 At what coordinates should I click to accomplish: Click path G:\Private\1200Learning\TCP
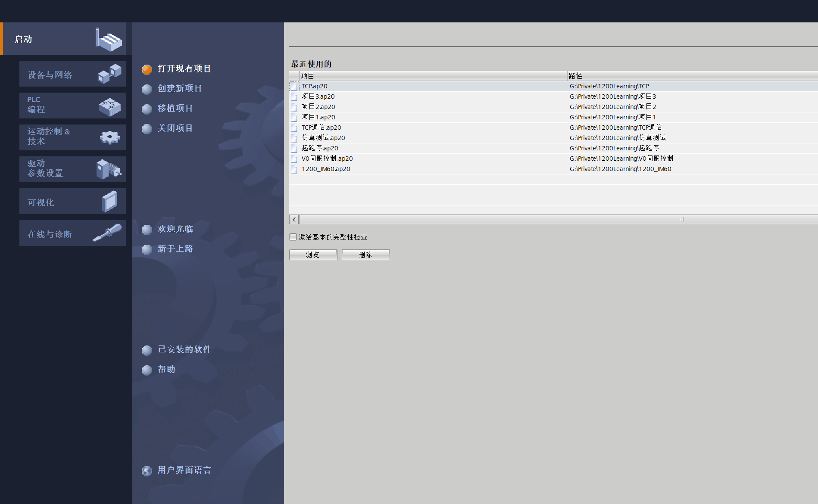[609, 86]
